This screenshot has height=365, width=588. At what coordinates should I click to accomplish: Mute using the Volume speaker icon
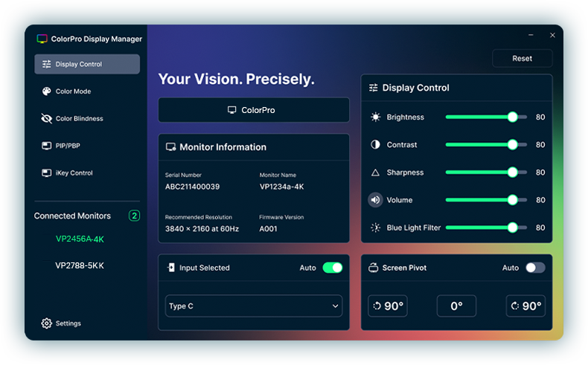[x=375, y=200]
